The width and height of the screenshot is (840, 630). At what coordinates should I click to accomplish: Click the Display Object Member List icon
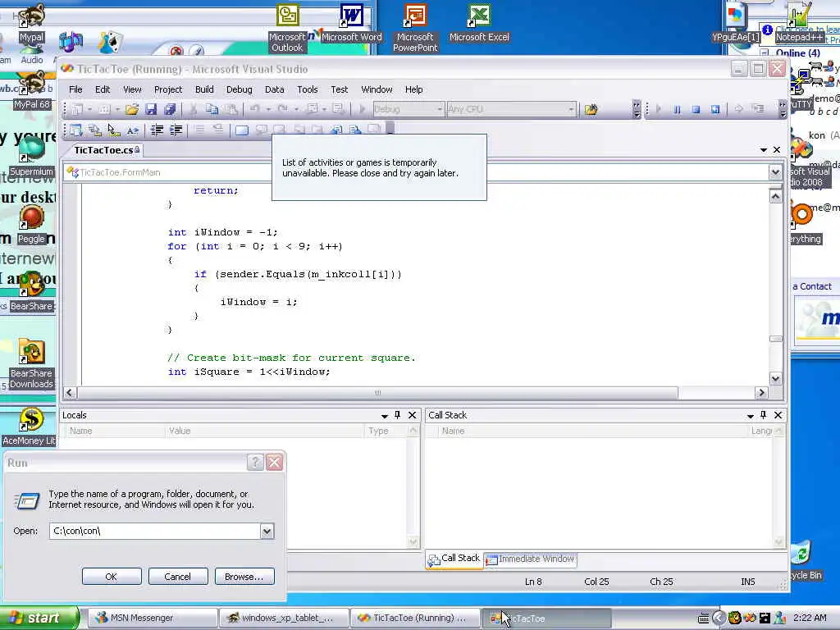point(75,130)
